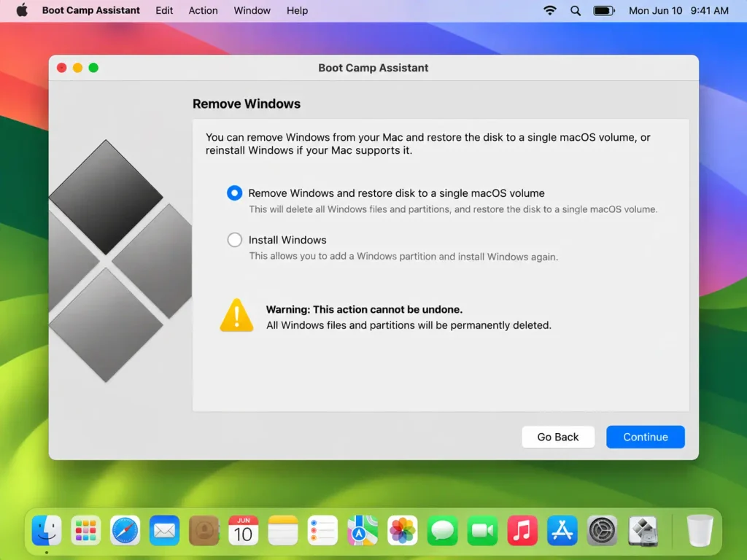
Task: Open the Action menu
Action: (203, 10)
